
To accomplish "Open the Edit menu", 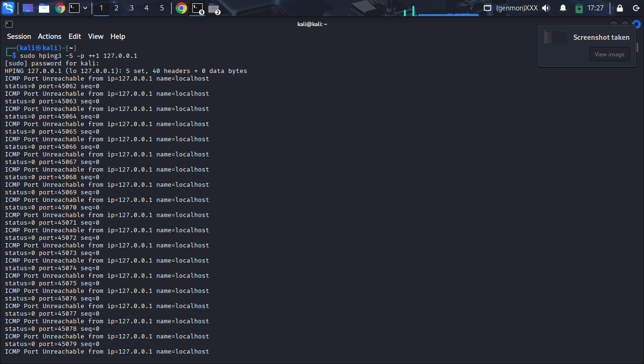I will pos(75,36).
